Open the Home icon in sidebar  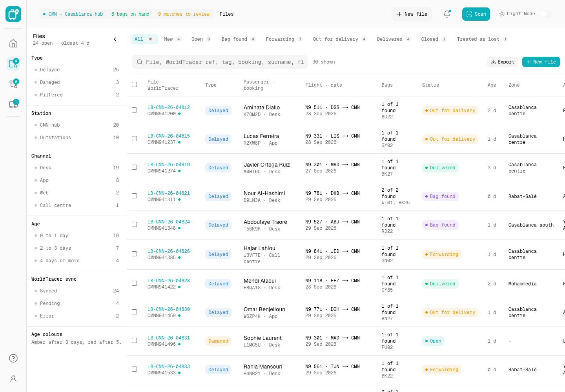pyautogui.click(x=13, y=43)
